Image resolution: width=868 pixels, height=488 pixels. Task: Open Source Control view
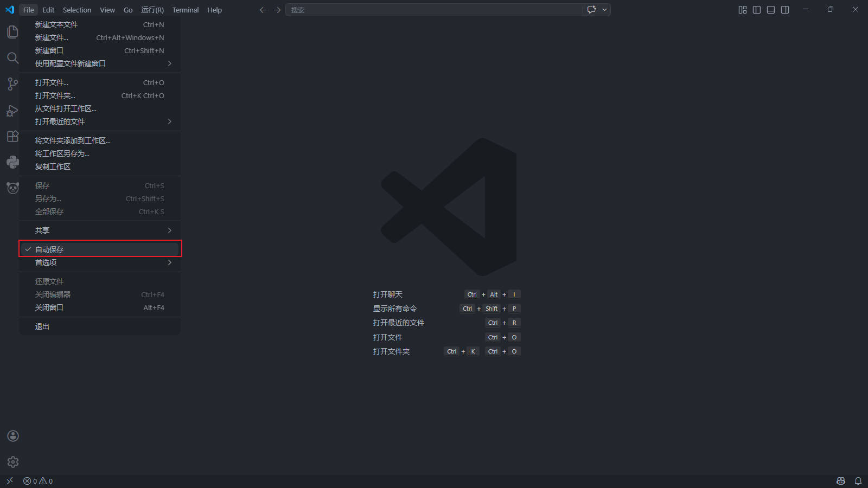(12, 84)
